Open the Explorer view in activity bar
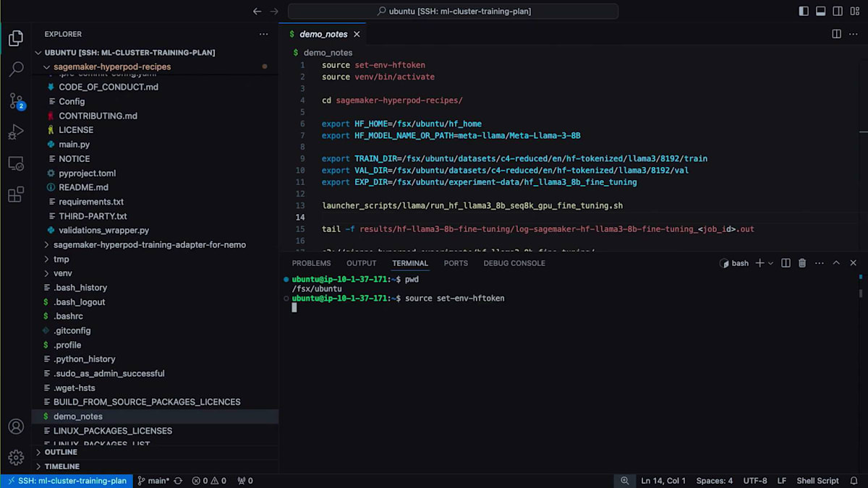Screen dimensions: 868x488 coord(16,38)
